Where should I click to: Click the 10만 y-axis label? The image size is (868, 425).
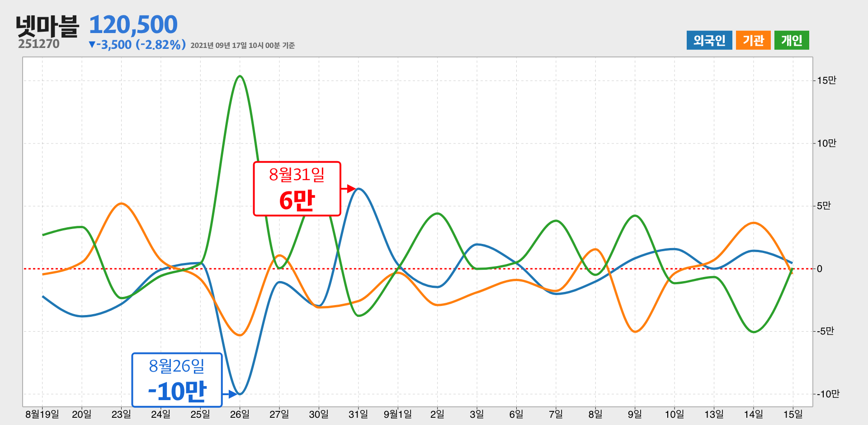pos(827,143)
